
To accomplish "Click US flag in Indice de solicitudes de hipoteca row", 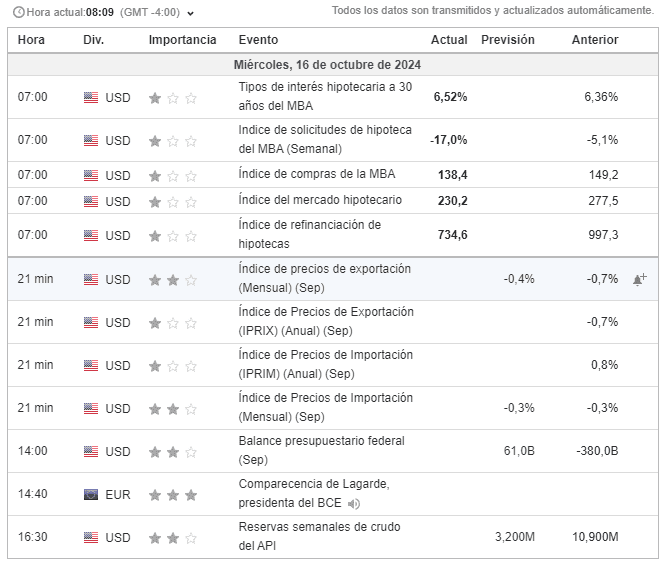I will (x=91, y=140).
